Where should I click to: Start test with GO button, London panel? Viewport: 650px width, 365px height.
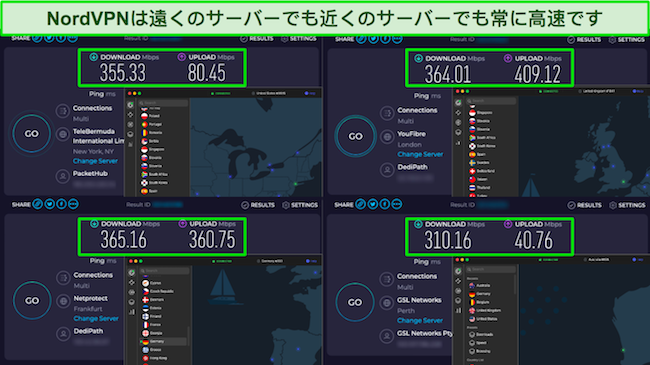point(355,136)
